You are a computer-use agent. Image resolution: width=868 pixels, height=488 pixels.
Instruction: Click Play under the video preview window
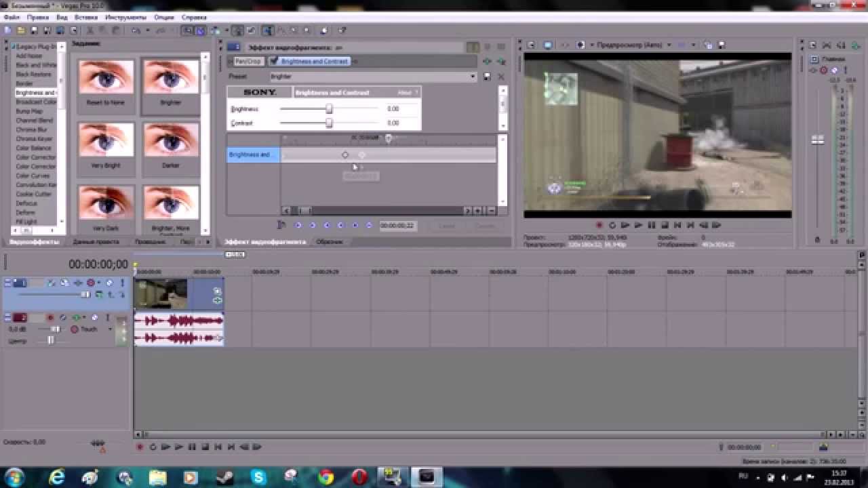pos(638,225)
